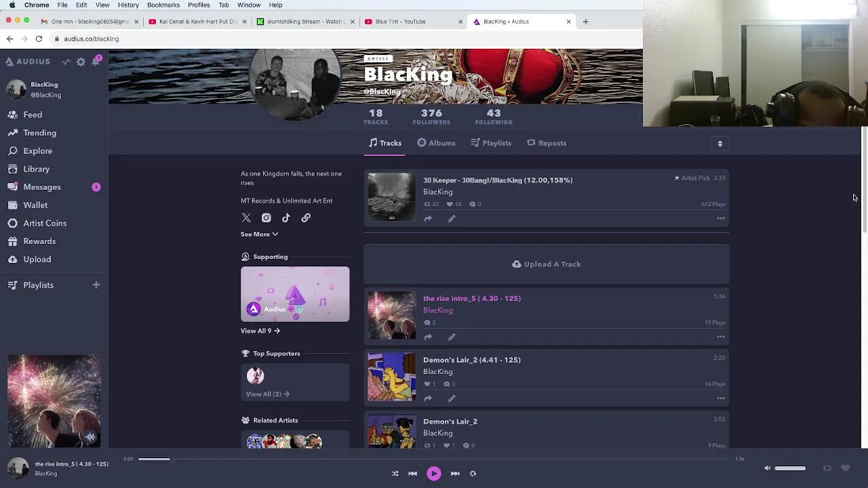This screenshot has height=488, width=868.
Task: Share the Demon's Lair_2 (4.41 - 125) track
Action: click(428, 399)
